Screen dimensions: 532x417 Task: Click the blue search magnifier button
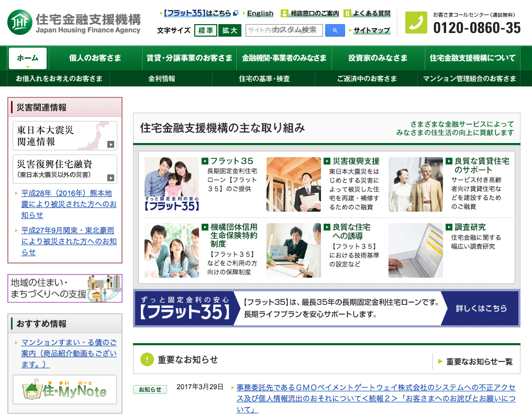pyautogui.click(x=335, y=30)
